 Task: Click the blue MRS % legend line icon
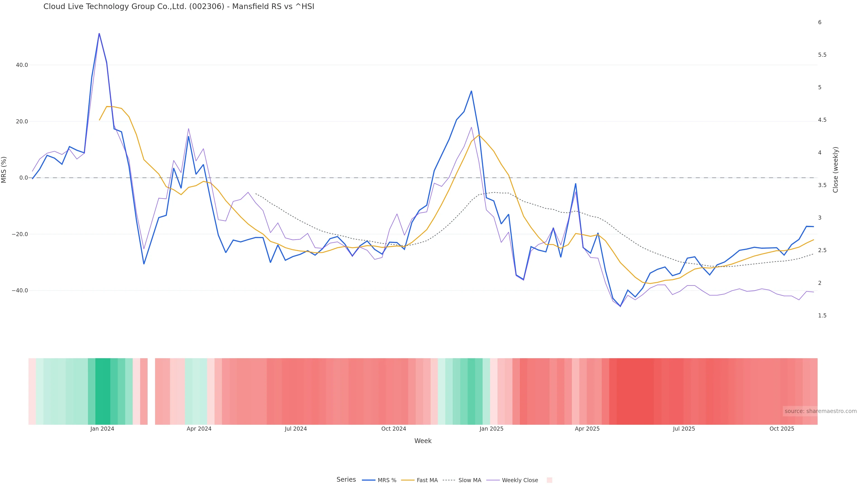pyautogui.click(x=368, y=480)
